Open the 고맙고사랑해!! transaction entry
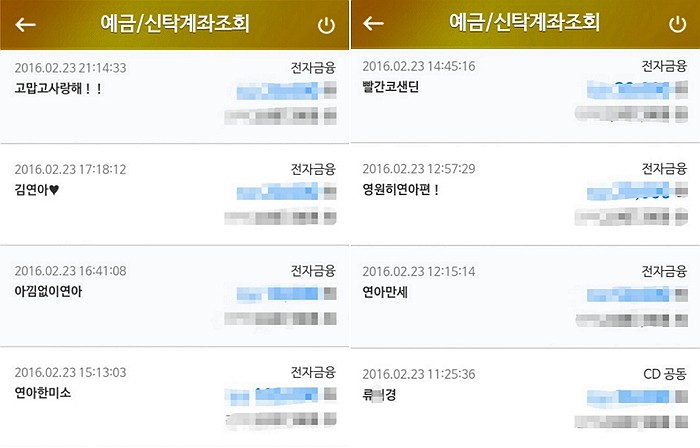The height and width of the screenshot is (448, 700). [x=59, y=88]
